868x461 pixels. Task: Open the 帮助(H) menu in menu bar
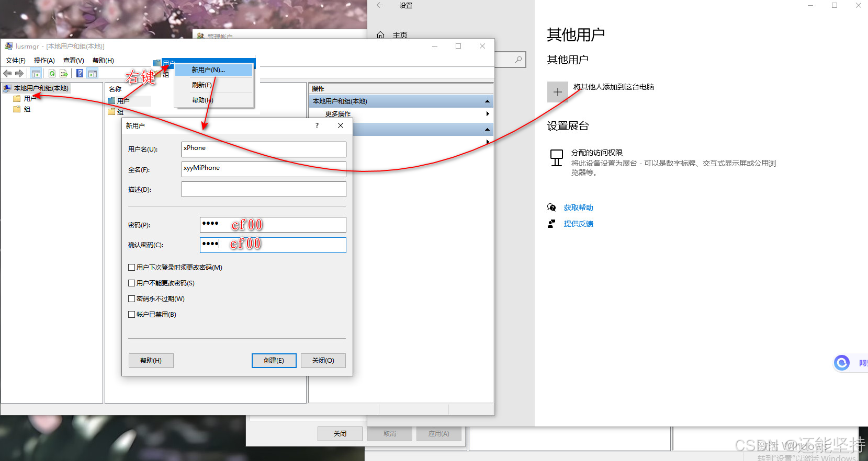click(x=103, y=61)
